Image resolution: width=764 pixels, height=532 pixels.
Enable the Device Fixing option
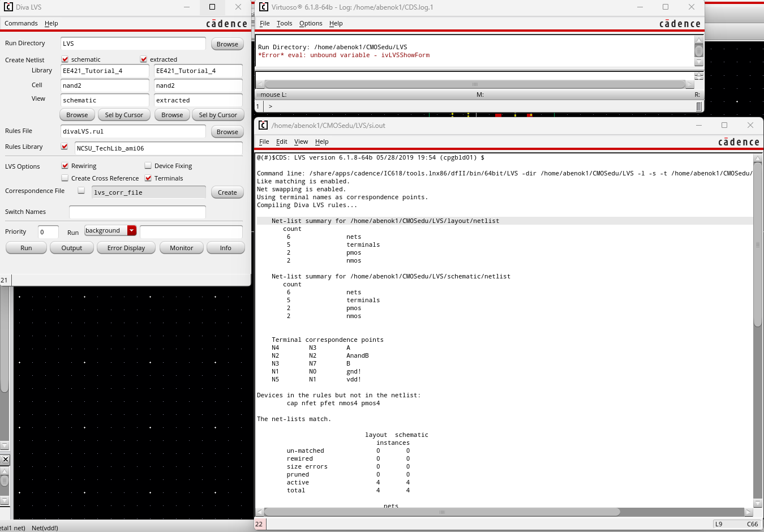tap(148, 166)
